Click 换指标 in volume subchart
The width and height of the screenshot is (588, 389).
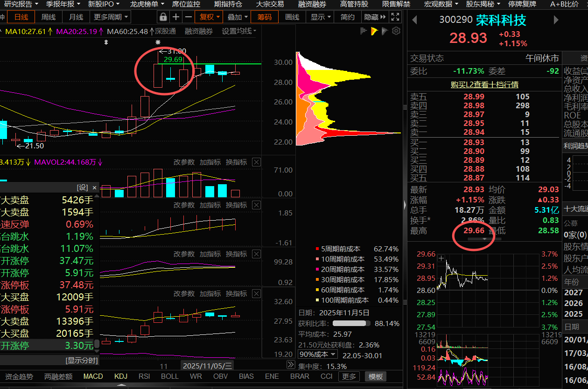[236, 162]
